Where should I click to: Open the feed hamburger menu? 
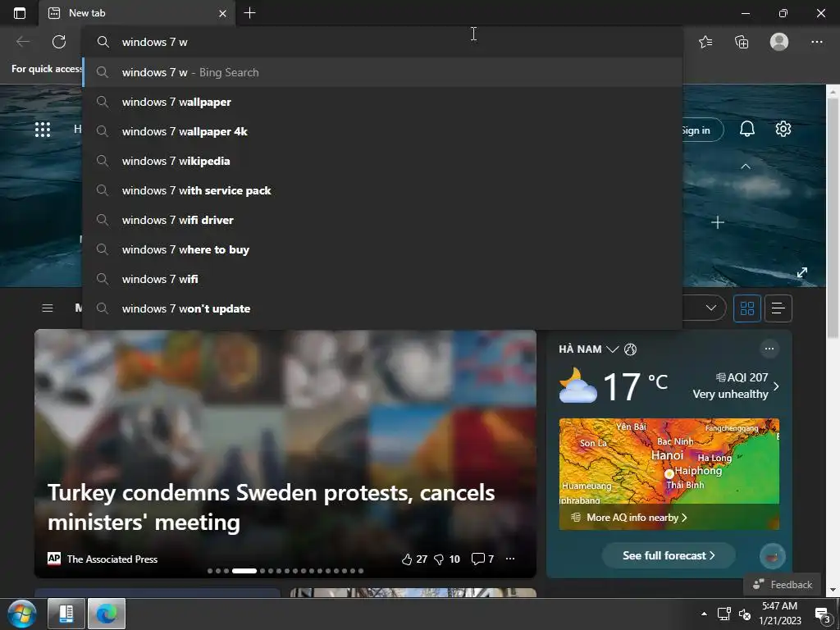click(x=47, y=308)
